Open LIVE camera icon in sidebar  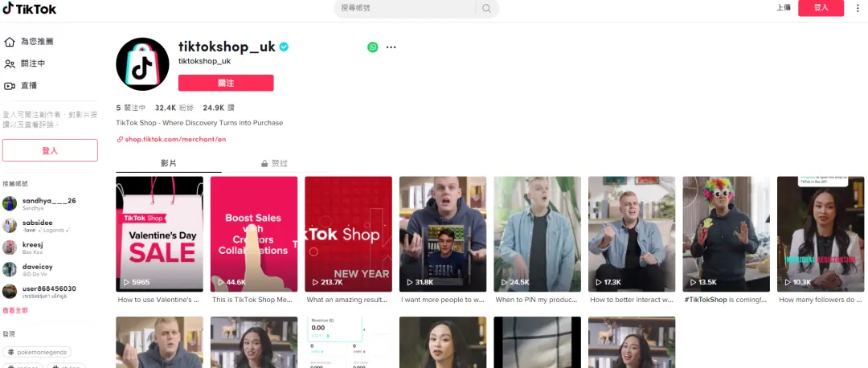(x=10, y=86)
